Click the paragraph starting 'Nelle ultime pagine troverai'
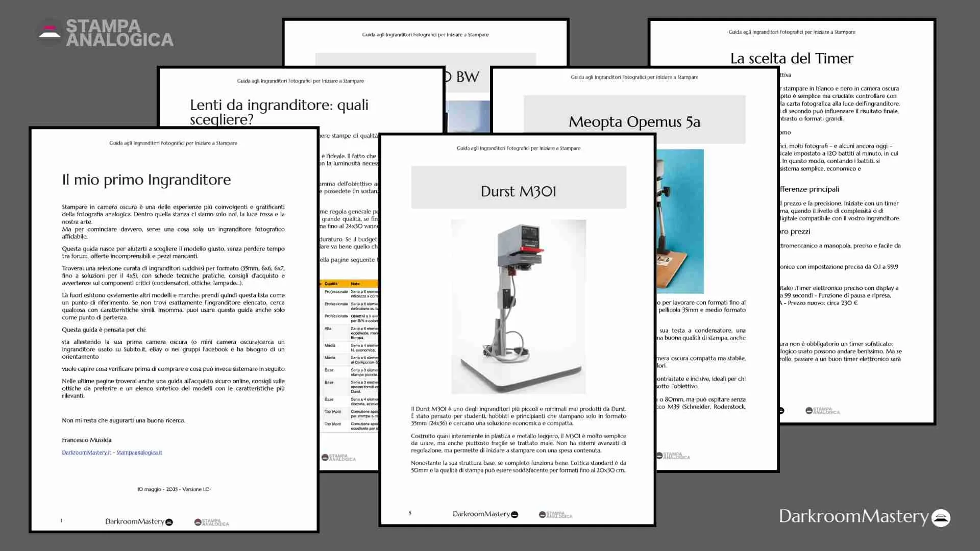 tap(173, 388)
